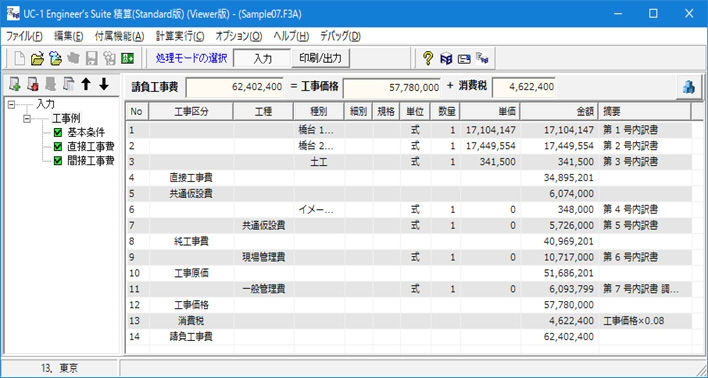The height and width of the screenshot is (378, 708).
Task: Move item up with the up arrow
Action: [86, 84]
